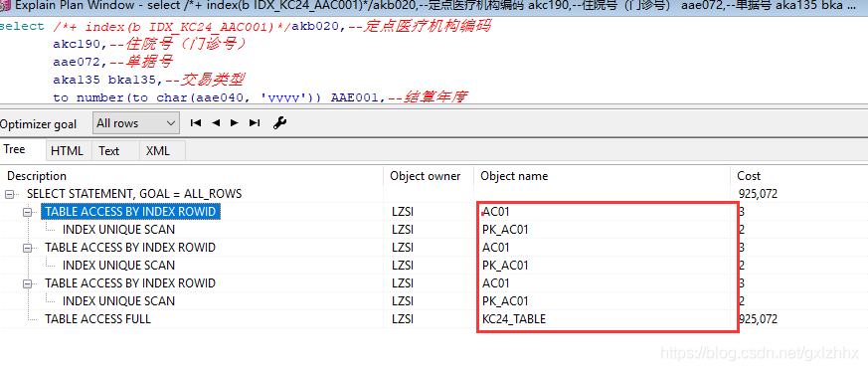Switch to the Text tab
The width and height of the screenshot is (868, 371).
[109, 150]
